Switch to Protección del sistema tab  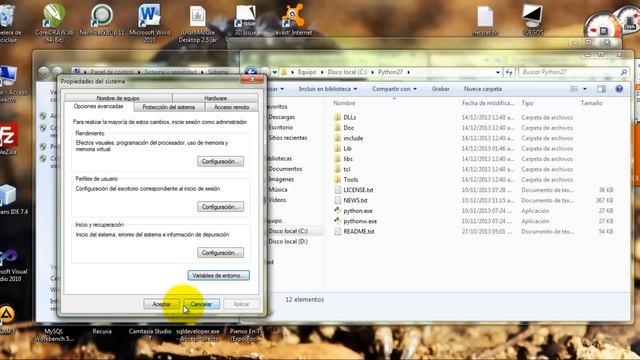coord(169,107)
